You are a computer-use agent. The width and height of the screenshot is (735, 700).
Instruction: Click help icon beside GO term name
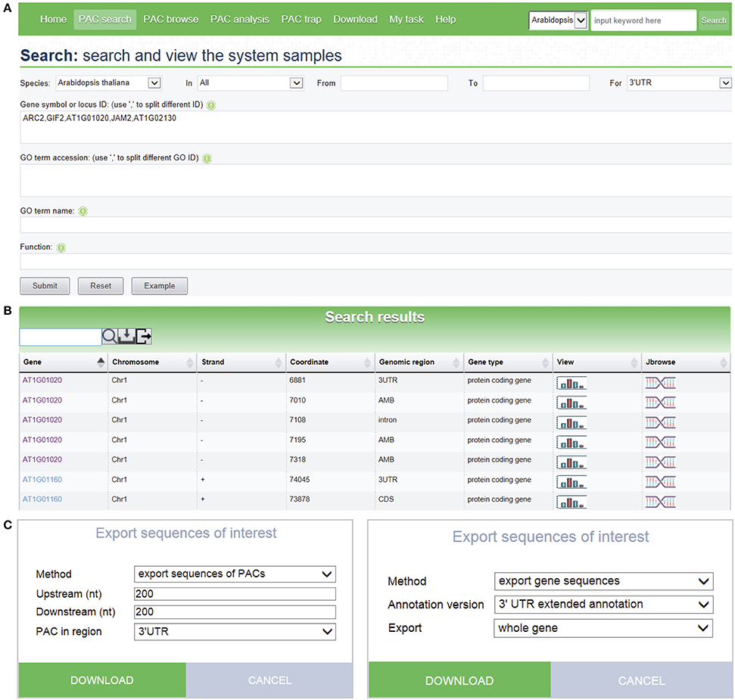coord(83,211)
